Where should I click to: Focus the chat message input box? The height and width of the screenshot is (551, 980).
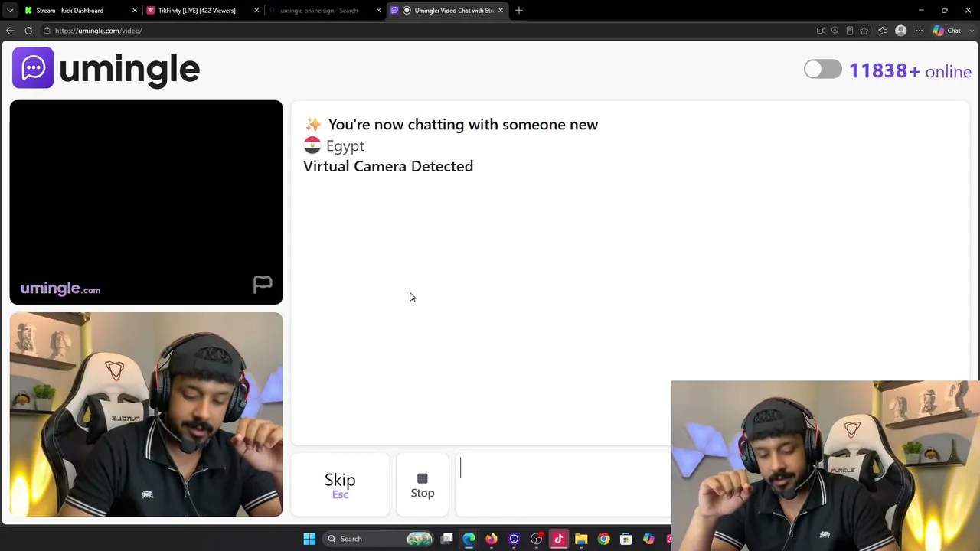(563, 485)
